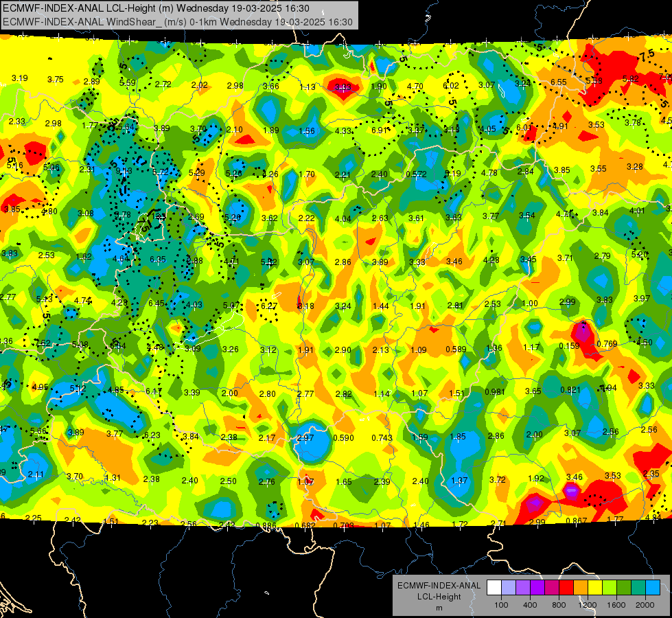The height and width of the screenshot is (618, 672).
Task: Click the orange legend swatch
Action: 581,588
